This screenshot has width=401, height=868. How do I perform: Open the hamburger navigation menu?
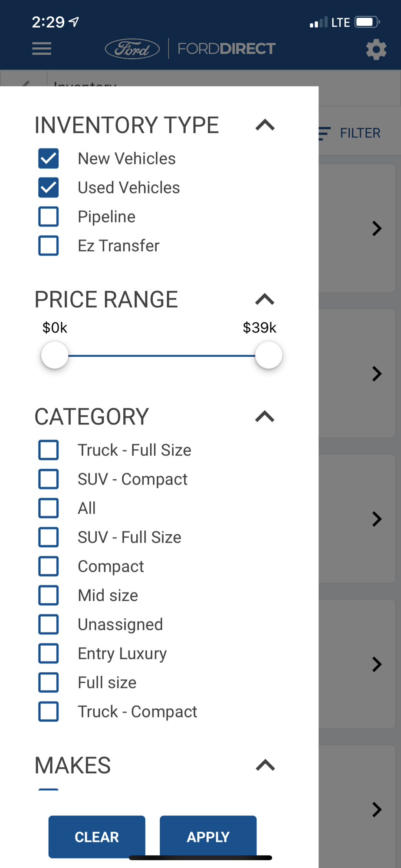(x=42, y=49)
